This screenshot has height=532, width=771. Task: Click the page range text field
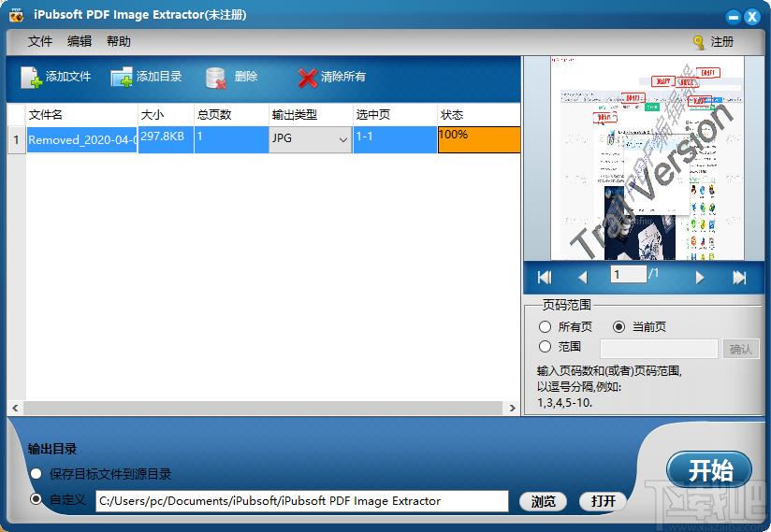(659, 349)
